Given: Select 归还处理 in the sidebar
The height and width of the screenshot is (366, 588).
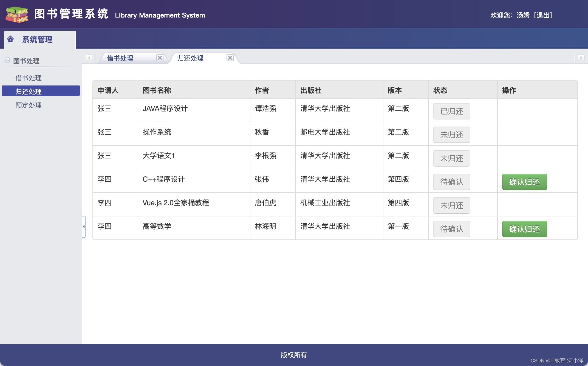Looking at the screenshot, I should tap(41, 91).
